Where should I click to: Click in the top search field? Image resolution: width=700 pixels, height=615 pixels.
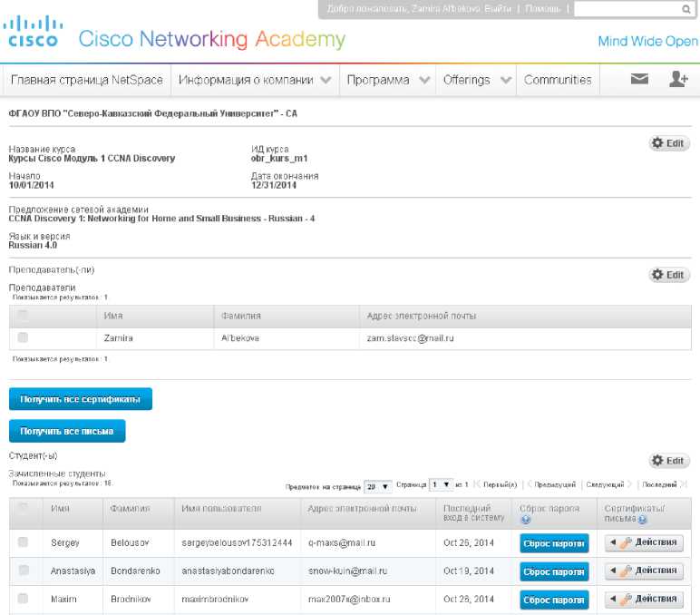627,9
